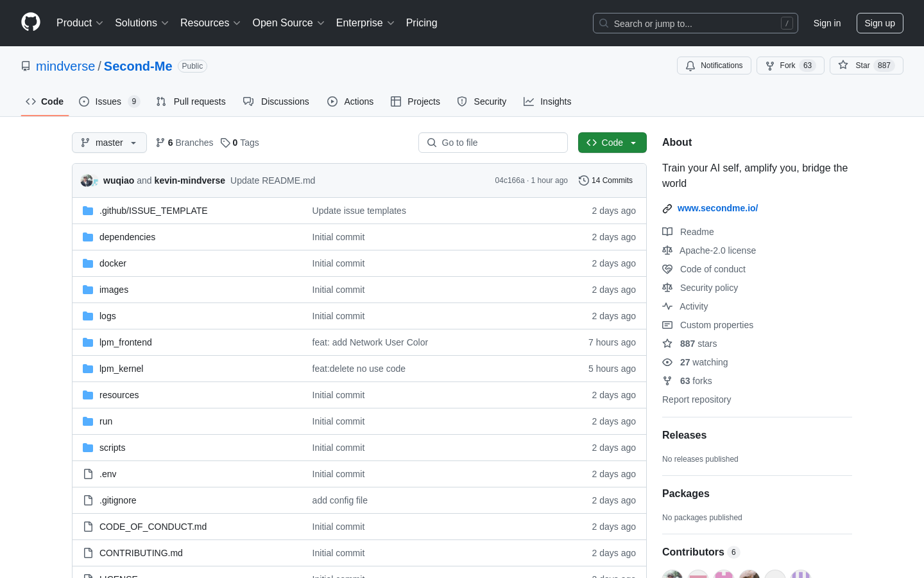Open 'Update issue templates' commit message

359,211
